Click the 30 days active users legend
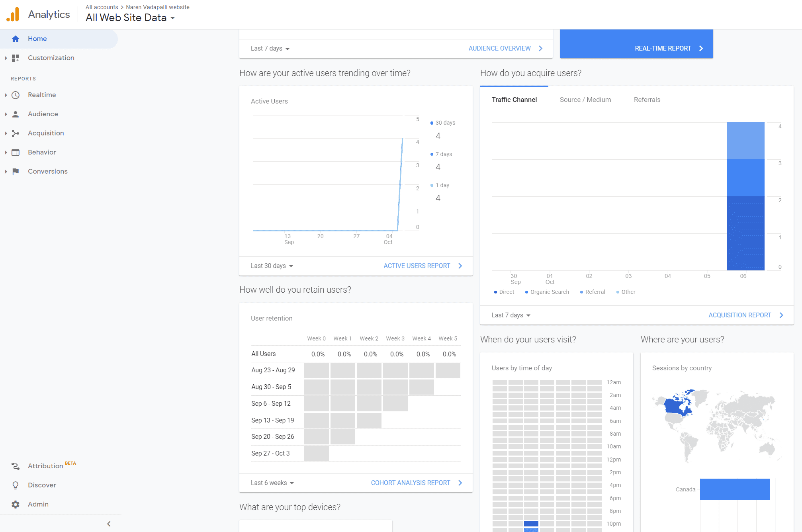802x532 pixels. click(x=443, y=123)
